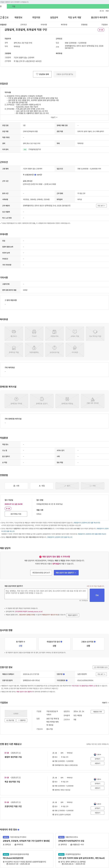Jump to the 전형방법 section tab
The height and width of the screenshot is (868, 109).
tap(84, 25)
